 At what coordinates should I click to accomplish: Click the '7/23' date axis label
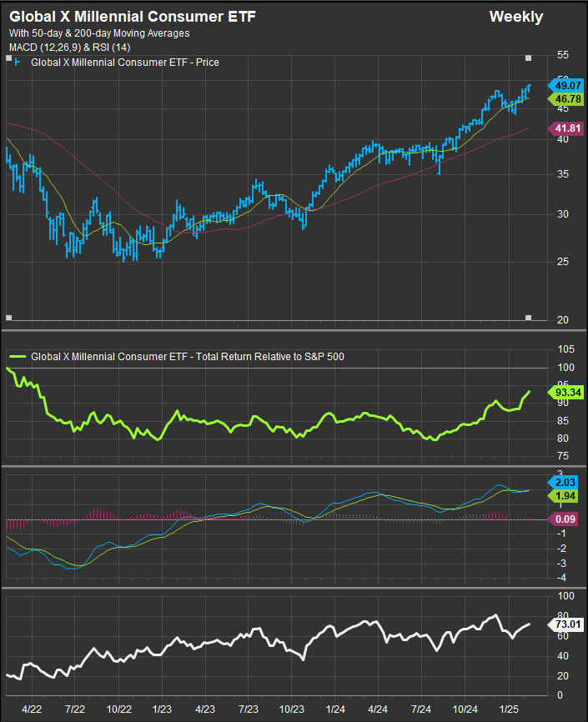coord(249,709)
